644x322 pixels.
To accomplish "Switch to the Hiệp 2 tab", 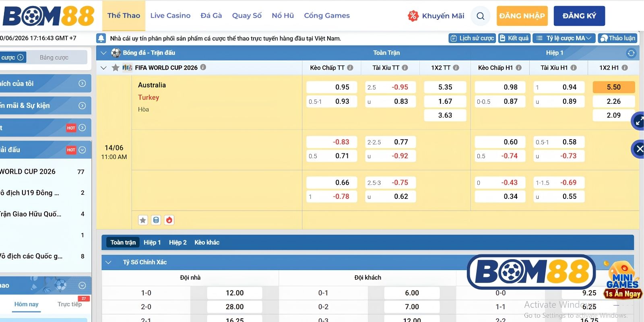I will [x=178, y=242].
